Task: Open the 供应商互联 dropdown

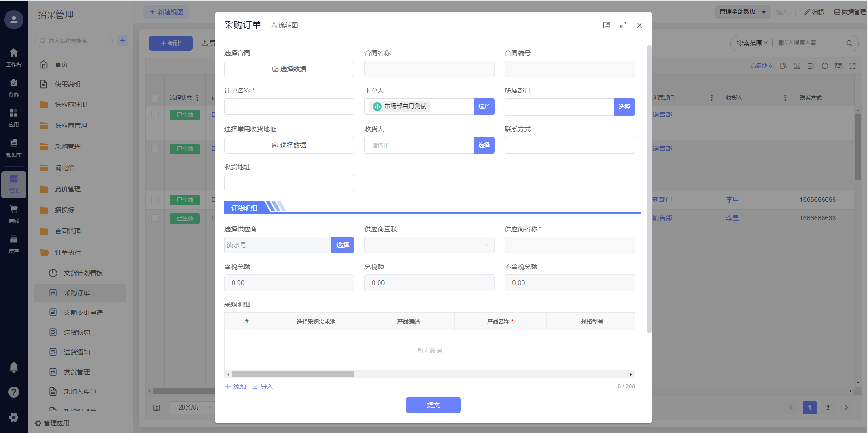Action: coord(429,245)
